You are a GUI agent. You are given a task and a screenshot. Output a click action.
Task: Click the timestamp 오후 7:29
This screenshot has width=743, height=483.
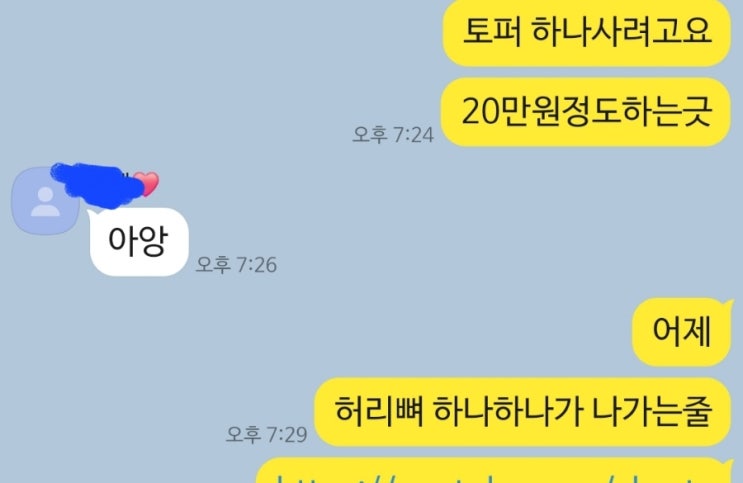(x=266, y=434)
